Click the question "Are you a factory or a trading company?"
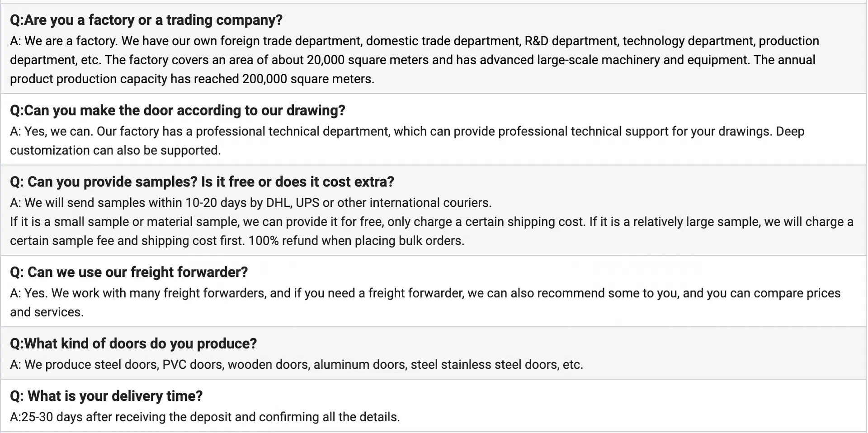868x433 pixels. tap(146, 20)
